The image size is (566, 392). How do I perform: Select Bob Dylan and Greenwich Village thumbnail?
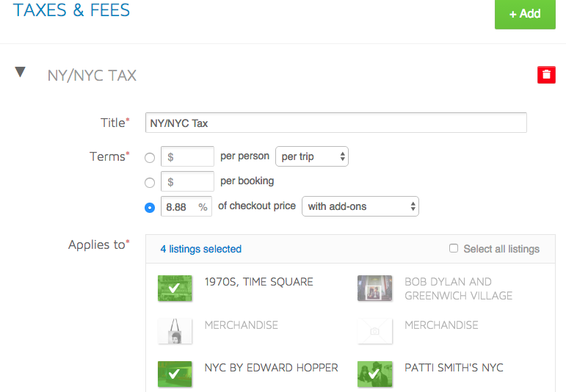click(374, 288)
